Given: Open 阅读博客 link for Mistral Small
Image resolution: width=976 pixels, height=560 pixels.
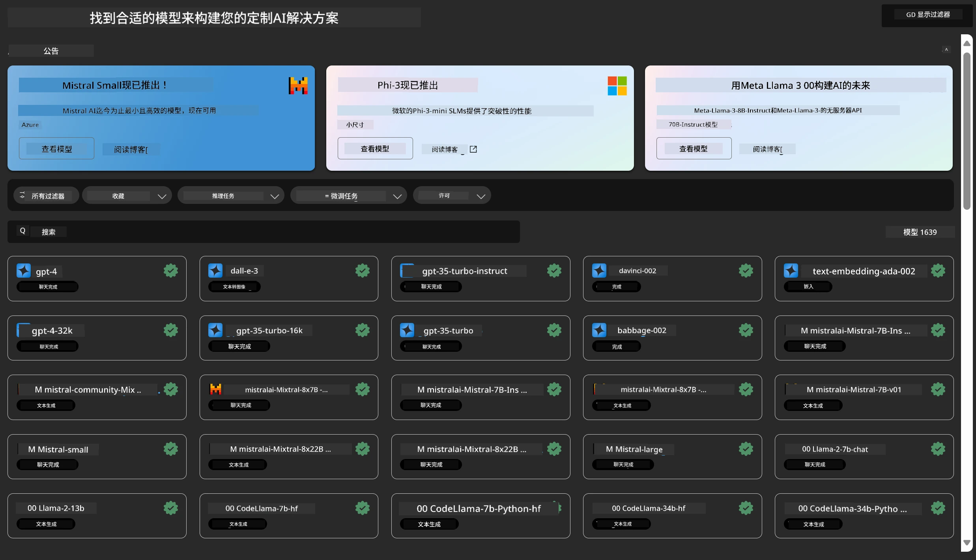Looking at the screenshot, I should coord(131,149).
